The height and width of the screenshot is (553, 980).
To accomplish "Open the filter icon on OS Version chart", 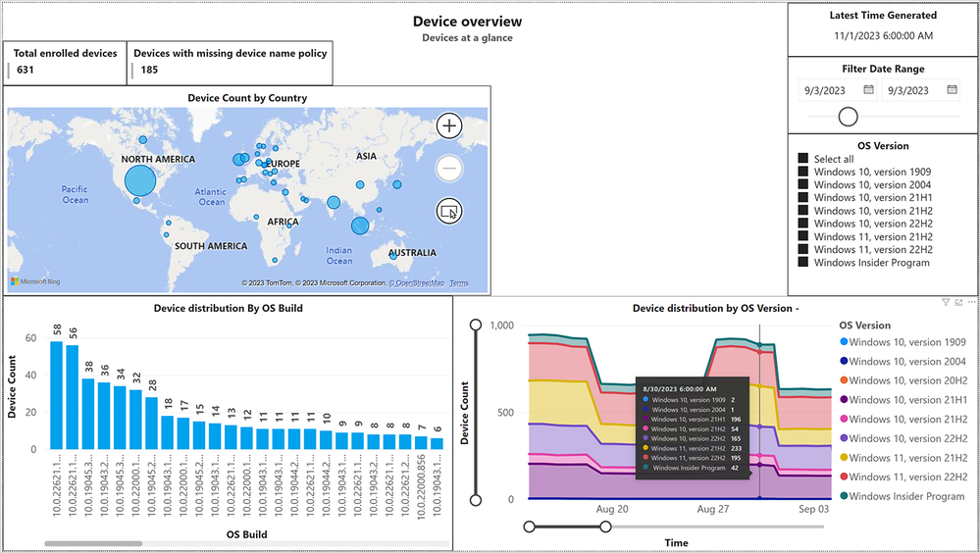I will [946, 302].
